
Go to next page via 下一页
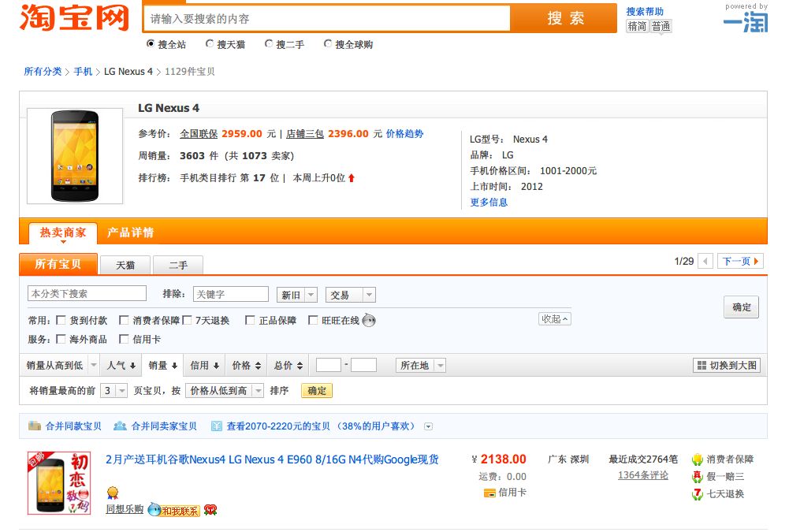tap(740, 261)
